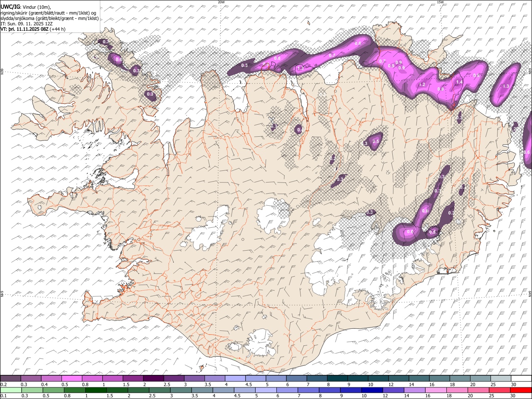Click the white upper-row swatch starting at 30

coord(521,379)
